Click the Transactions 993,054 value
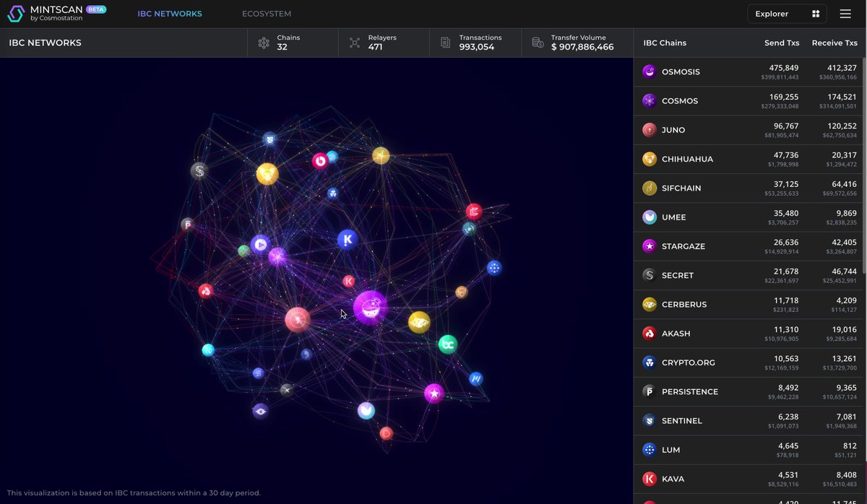 point(477,47)
